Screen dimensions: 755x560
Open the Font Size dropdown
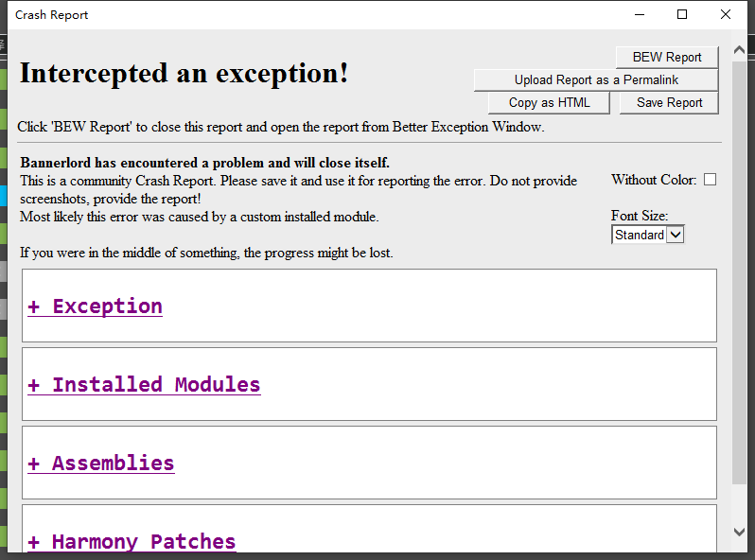click(648, 235)
